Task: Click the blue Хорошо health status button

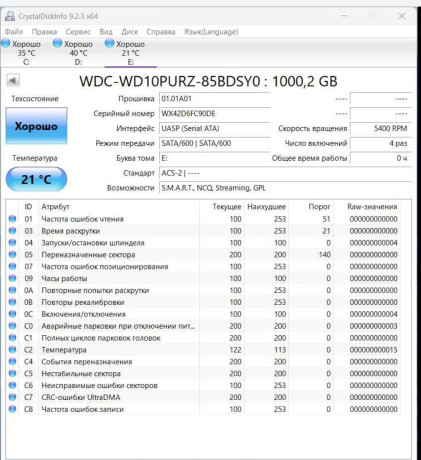Action: (36, 126)
